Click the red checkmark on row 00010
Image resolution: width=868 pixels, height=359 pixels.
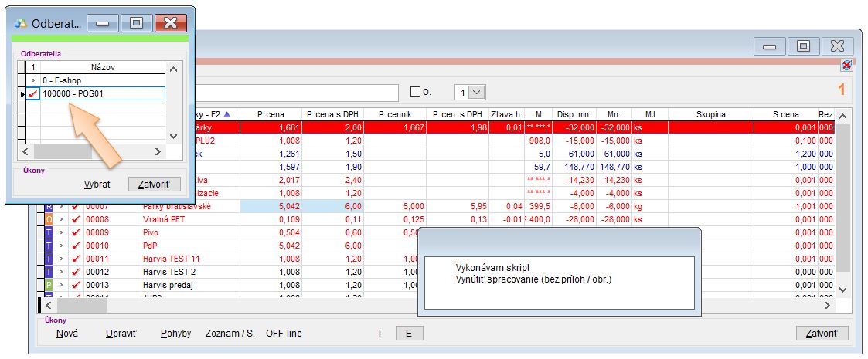coord(76,246)
